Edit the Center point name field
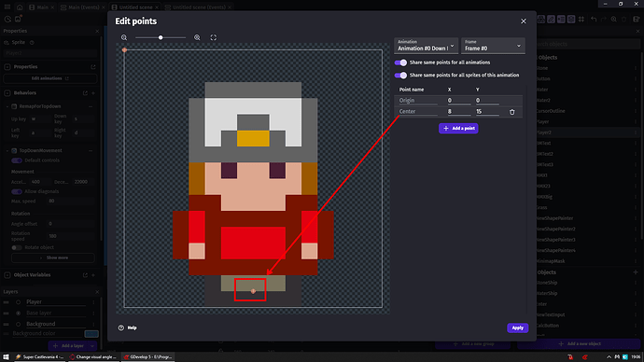 (x=418, y=112)
